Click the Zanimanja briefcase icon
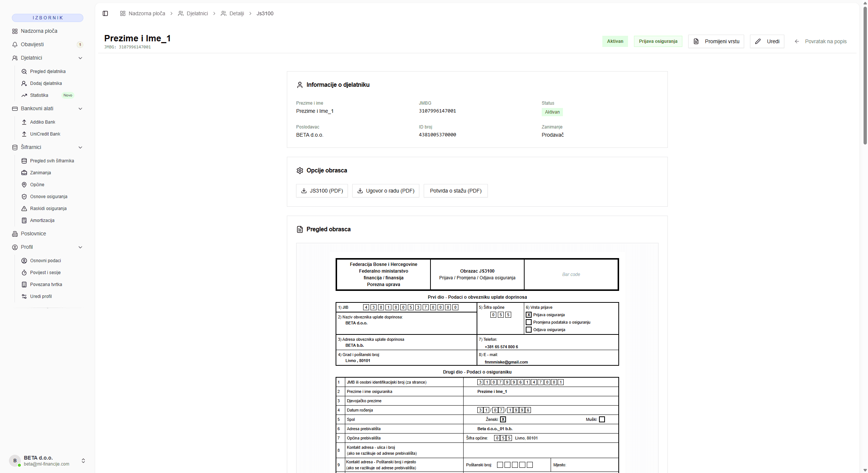 pos(24,172)
